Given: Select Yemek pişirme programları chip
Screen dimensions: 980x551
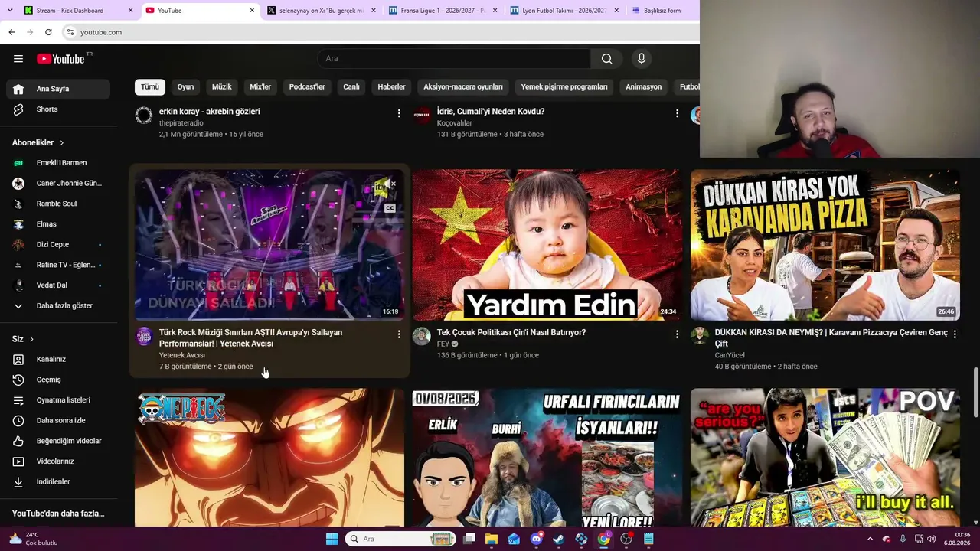Looking at the screenshot, I should (564, 87).
